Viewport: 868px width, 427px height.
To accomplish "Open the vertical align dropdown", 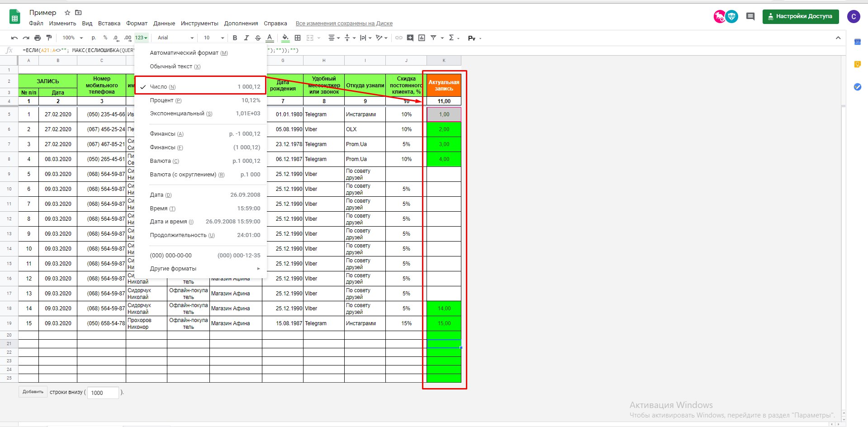I will (350, 38).
